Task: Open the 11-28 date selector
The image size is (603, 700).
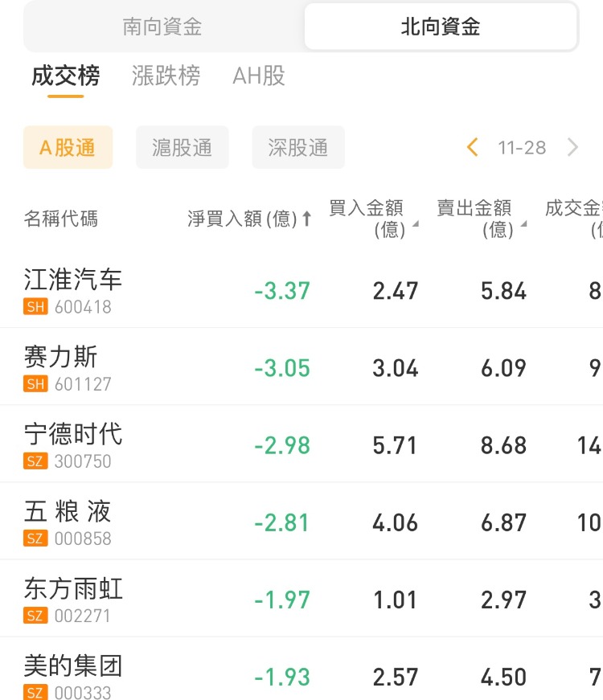Action: (x=522, y=147)
